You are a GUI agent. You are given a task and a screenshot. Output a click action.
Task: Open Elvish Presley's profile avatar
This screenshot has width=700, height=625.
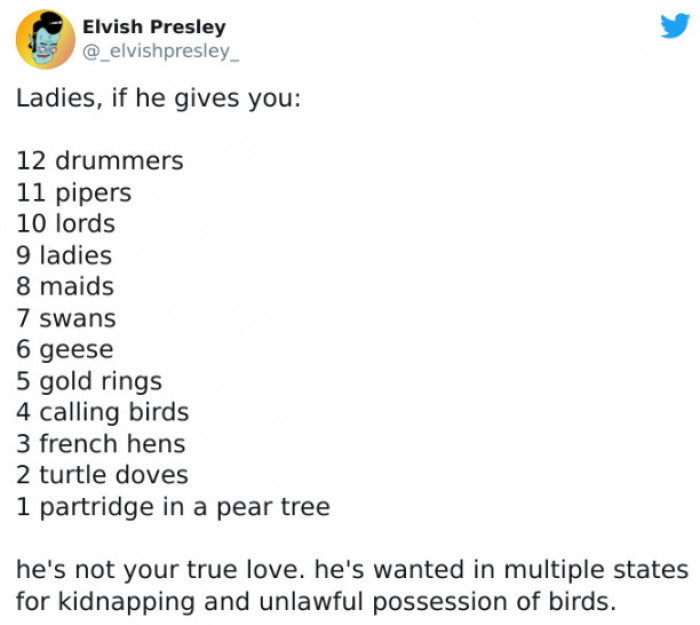click(x=40, y=39)
